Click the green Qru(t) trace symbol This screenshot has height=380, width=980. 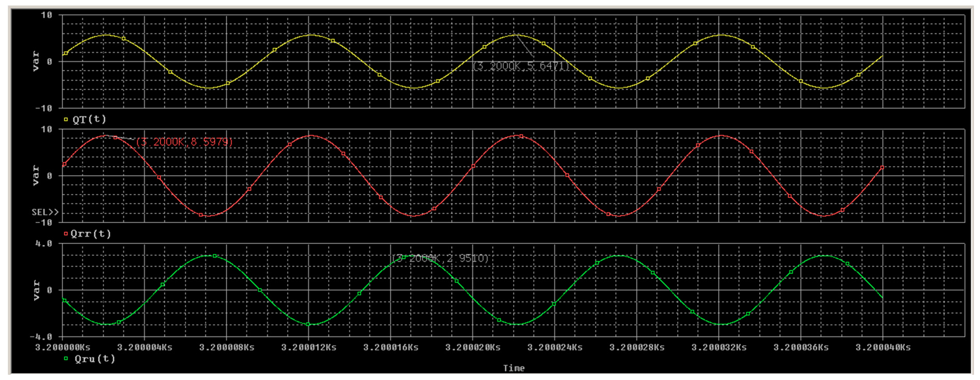66,358
